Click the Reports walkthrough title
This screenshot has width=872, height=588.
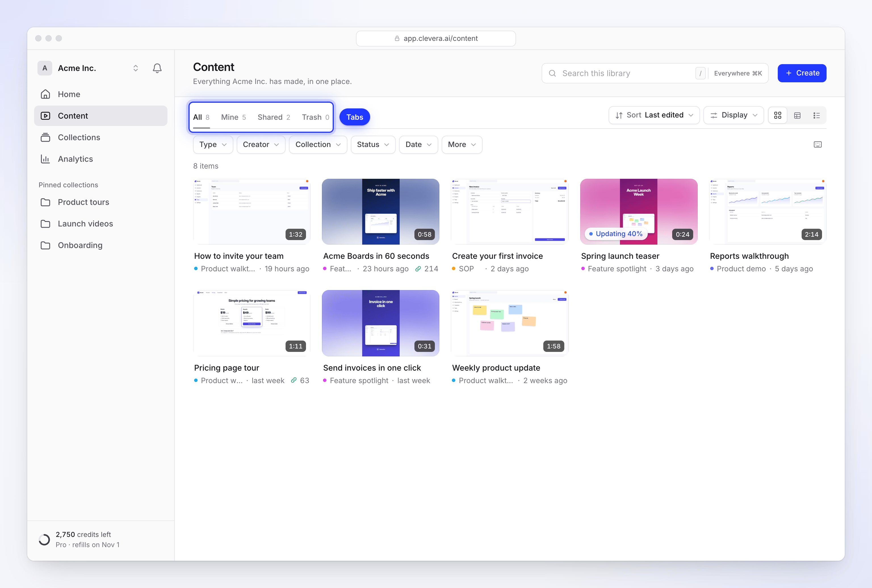coord(749,256)
